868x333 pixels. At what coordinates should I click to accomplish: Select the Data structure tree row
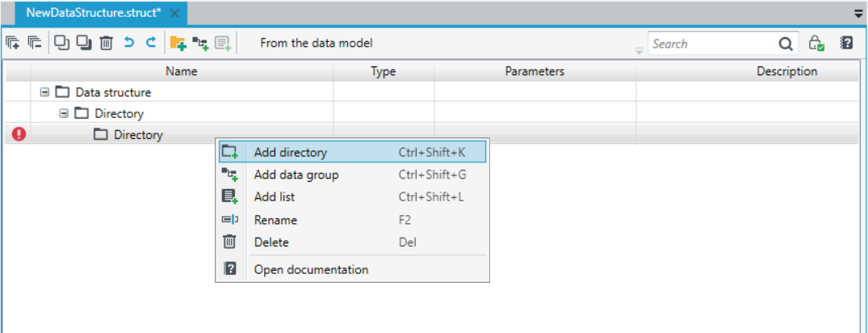(432, 92)
